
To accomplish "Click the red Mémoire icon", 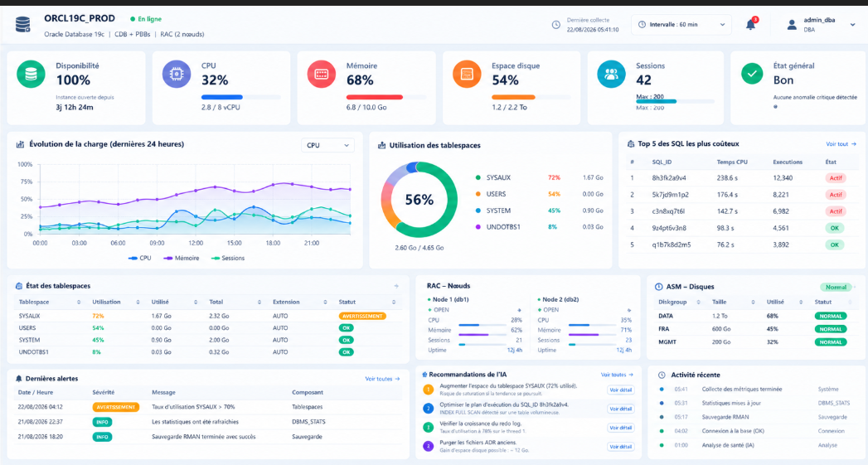I will [322, 74].
